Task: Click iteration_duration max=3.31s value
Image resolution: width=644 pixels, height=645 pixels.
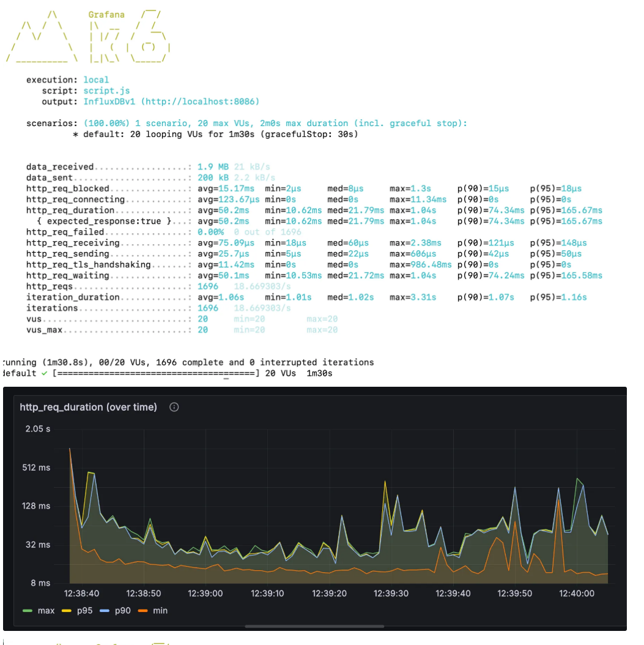Action: tap(413, 297)
